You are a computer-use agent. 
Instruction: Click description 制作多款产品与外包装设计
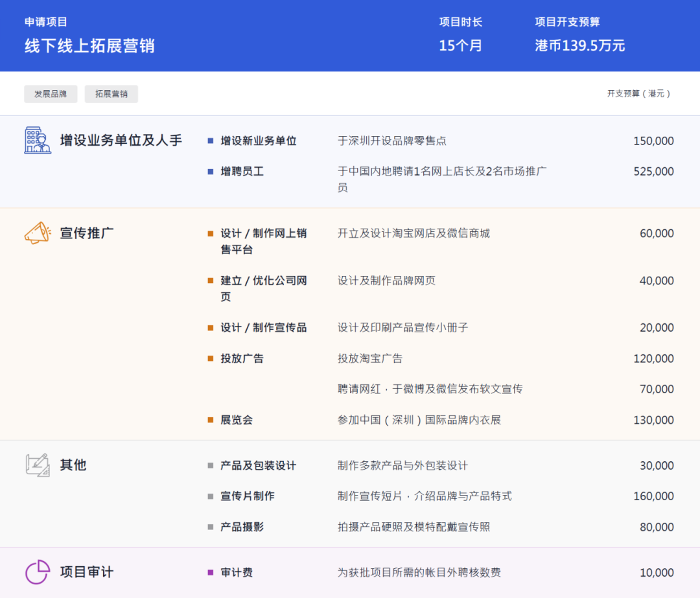click(402, 465)
